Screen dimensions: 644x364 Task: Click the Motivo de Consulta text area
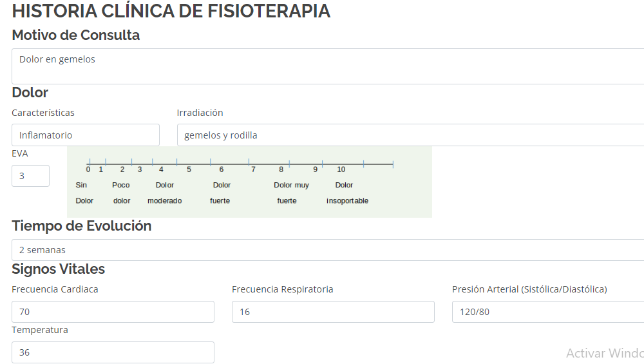327,66
